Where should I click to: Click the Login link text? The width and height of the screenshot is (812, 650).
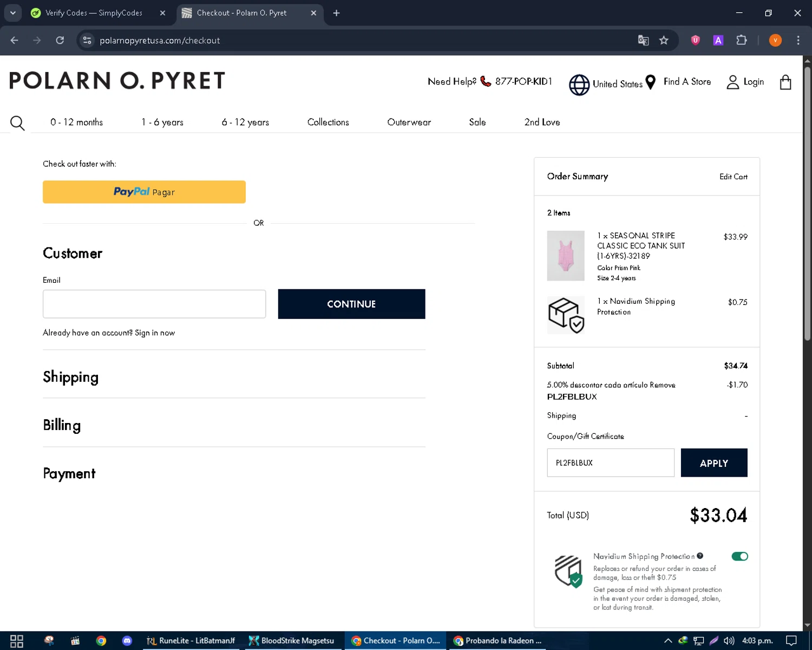pyautogui.click(x=754, y=82)
